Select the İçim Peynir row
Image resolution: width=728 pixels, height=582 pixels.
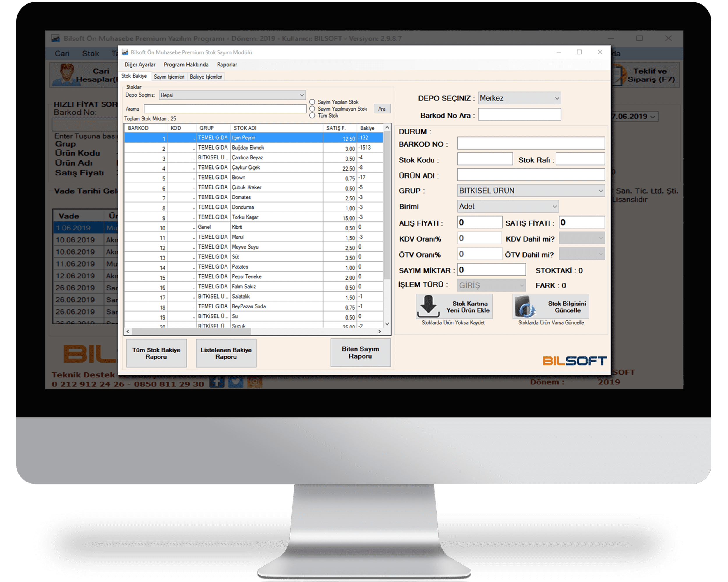point(254,138)
